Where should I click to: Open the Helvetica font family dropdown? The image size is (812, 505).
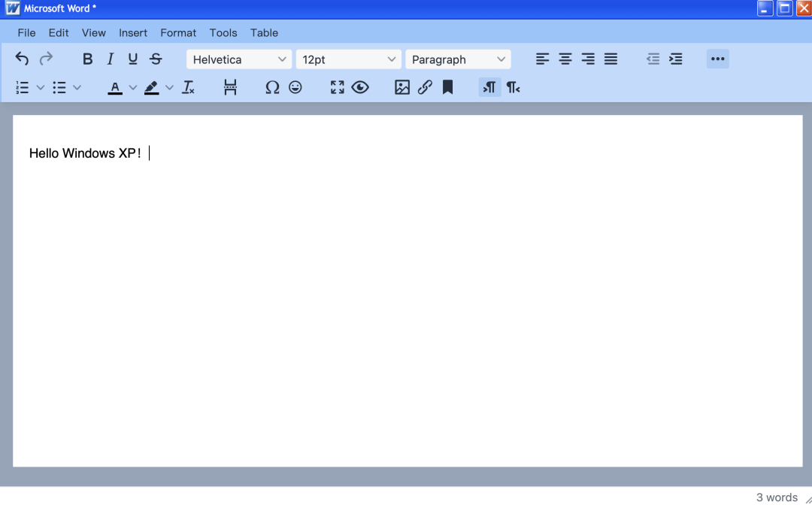coord(239,59)
